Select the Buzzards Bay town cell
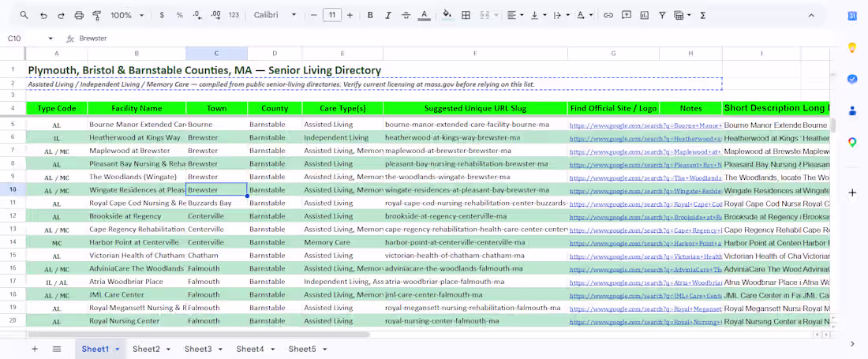Image resolution: width=868 pixels, height=359 pixels. (216, 203)
